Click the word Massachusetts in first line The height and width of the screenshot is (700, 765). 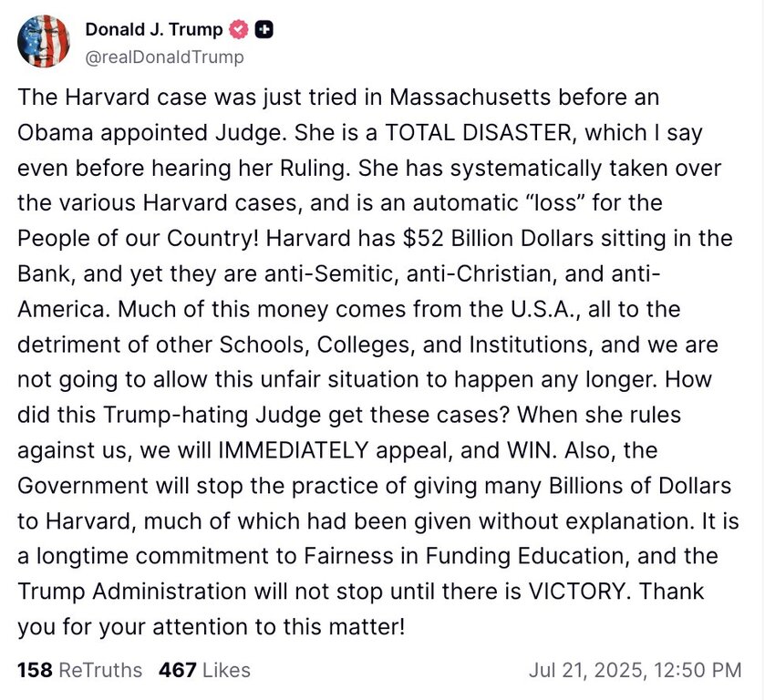point(470,98)
